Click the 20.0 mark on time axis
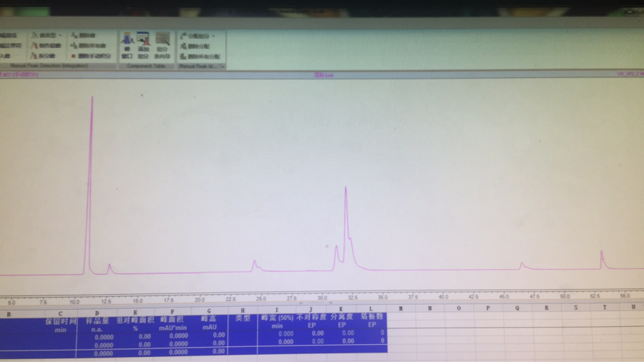This screenshot has height=362, width=644. [x=200, y=300]
